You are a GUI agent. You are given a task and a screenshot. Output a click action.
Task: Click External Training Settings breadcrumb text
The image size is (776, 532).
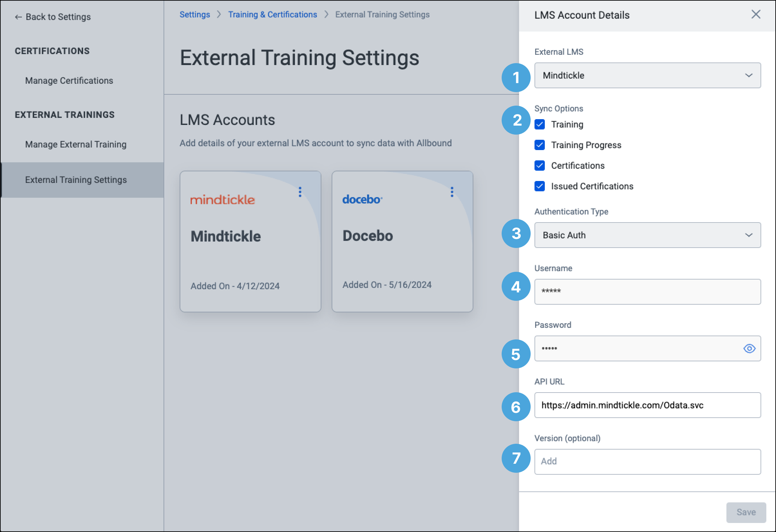(x=382, y=15)
